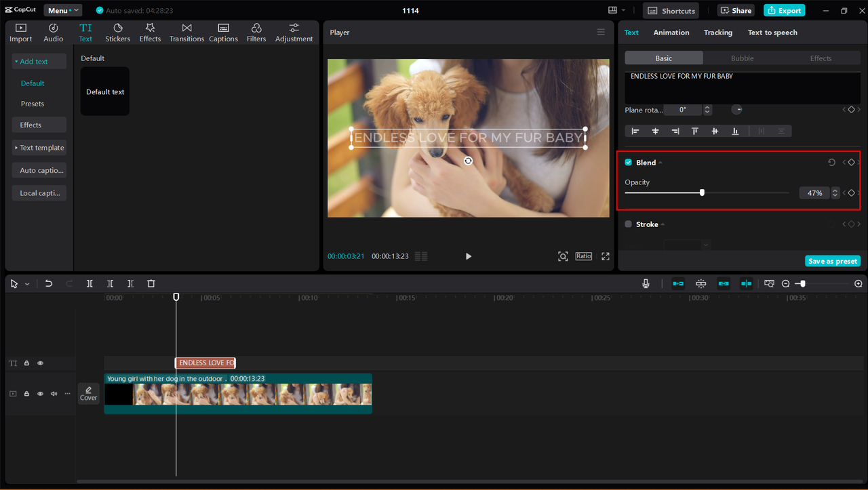Add a keyframe for Opacity
Image resolution: width=868 pixels, height=490 pixels.
click(x=851, y=193)
